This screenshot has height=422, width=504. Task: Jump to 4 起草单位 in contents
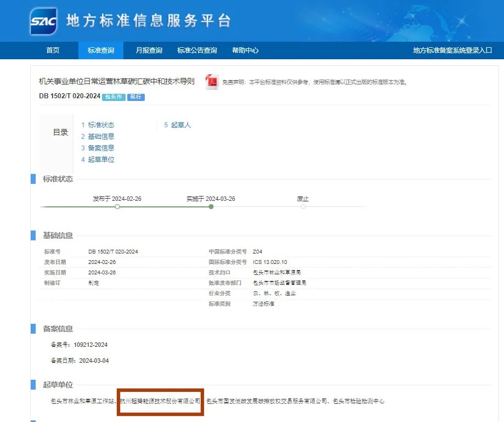[x=98, y=160]
